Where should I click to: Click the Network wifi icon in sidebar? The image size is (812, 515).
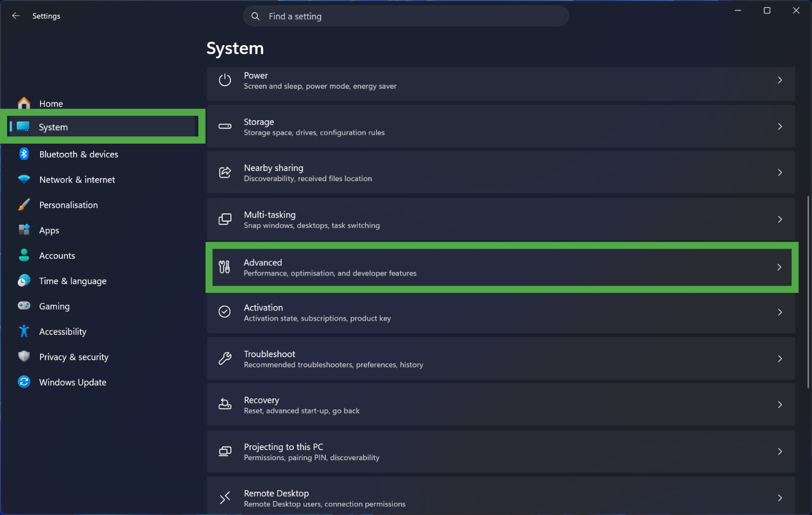[x=24, y=179]
